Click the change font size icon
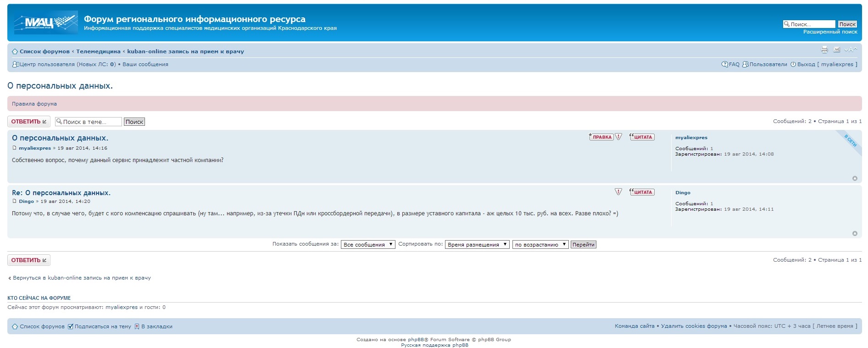This screenshot has width=868, height=348. [850, 50]
